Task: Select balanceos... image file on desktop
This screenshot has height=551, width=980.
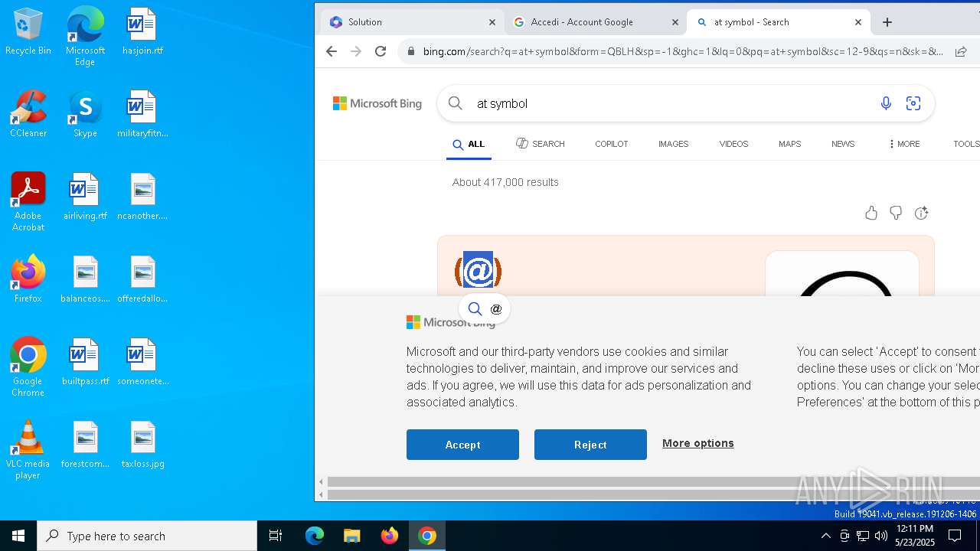Action: (x=85, y=279)
